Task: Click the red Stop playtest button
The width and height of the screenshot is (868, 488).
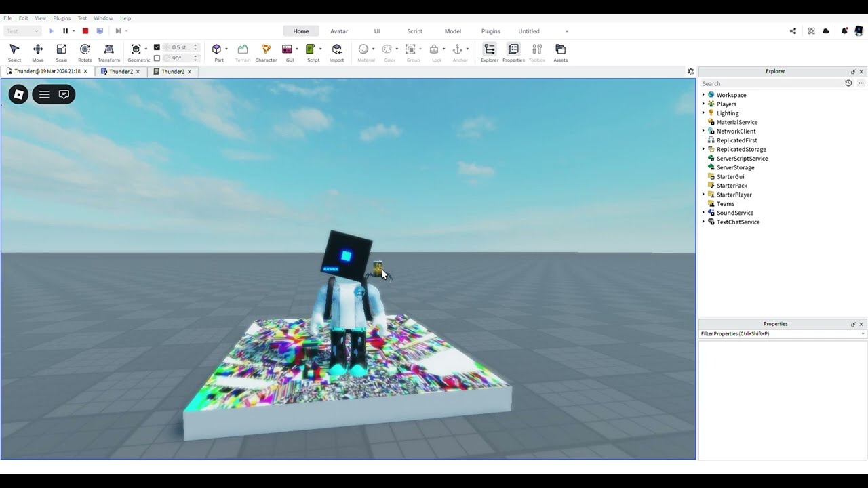Action: coord(85,31)
